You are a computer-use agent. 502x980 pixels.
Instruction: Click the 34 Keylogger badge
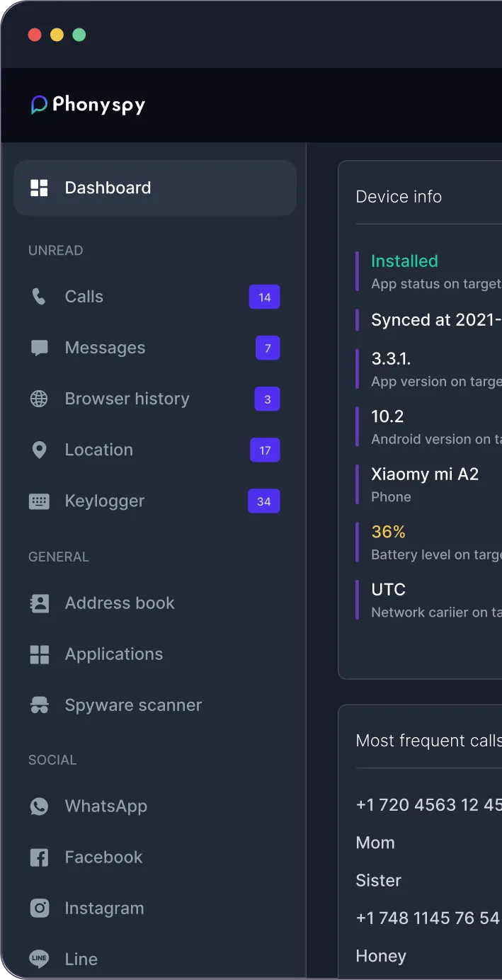pyautogui.click(x=263, y=501)
